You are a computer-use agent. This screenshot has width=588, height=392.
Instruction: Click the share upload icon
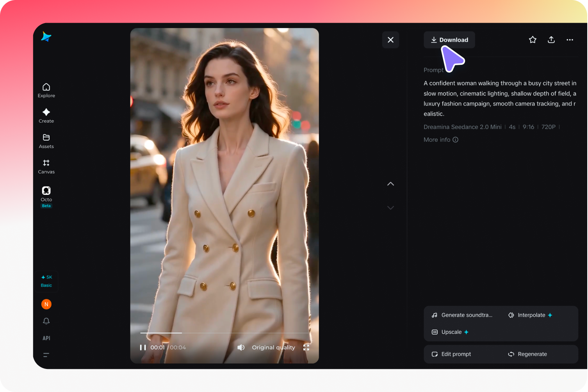click(551, 40)
